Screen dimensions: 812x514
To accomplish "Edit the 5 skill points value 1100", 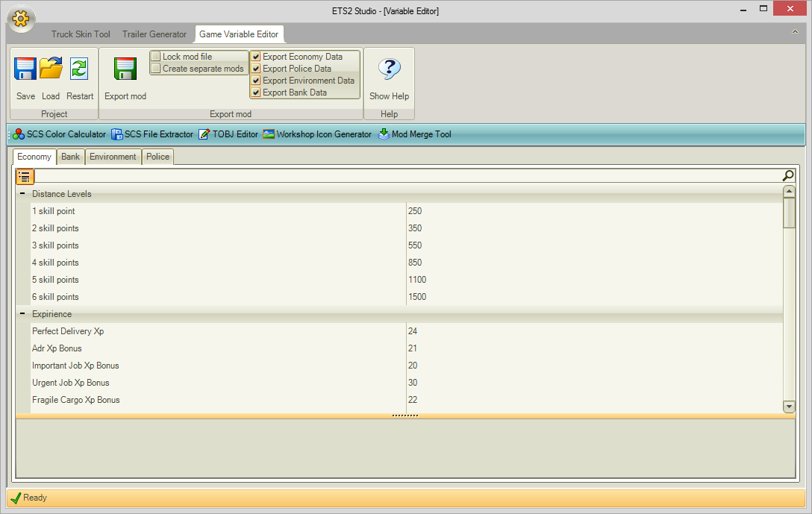I will [x=595, y=280].
